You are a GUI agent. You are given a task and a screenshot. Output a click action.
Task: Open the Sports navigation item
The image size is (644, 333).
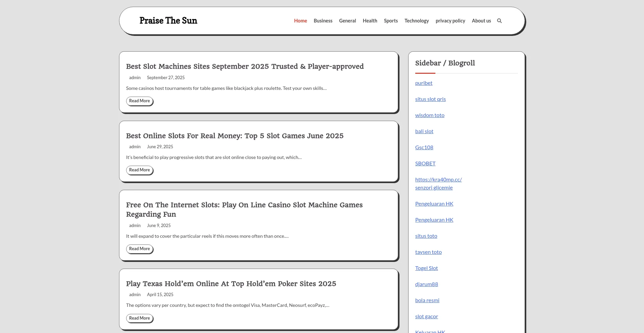tap(391, 21)
